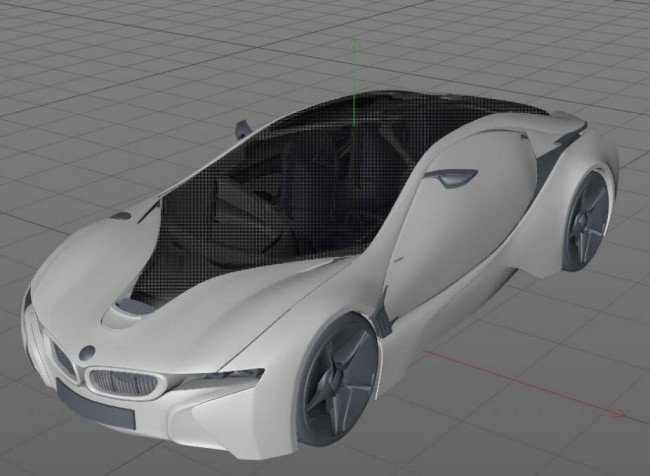The height and width of the screenshot is (476, 650).
Task: Click the green Y-axis arrow tip
Action: (x=354, y=42)
